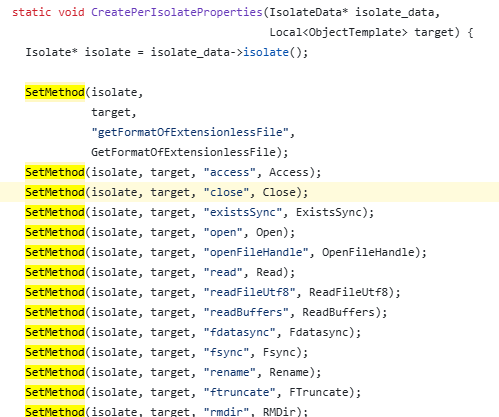Image resolution: width=499 pixels, height=417 pixels.
Task: Click "getFormatOfExtensionlessFile" string literal
Action: coord(190,132)
